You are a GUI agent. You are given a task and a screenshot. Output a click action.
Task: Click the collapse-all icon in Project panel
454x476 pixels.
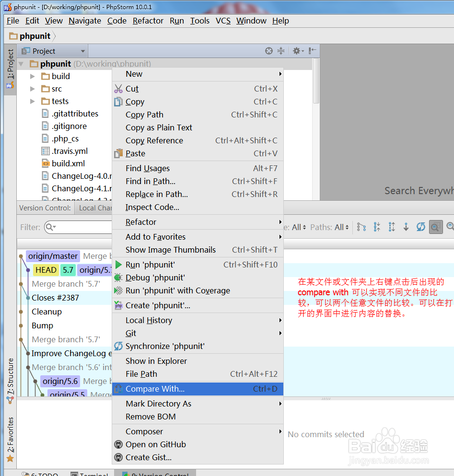pos(281,51)
